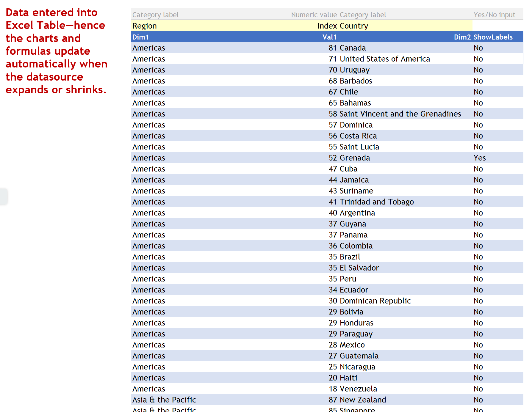Select the El Salvador cell

405,268
